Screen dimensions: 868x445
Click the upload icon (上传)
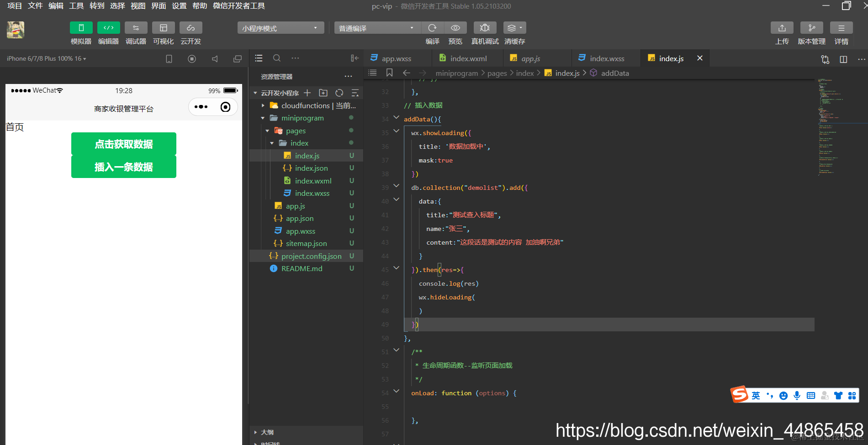[x=782, y=28]
